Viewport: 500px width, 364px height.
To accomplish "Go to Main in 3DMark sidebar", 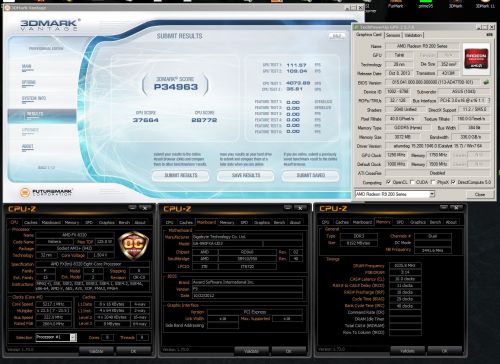I will pos(27,67).
